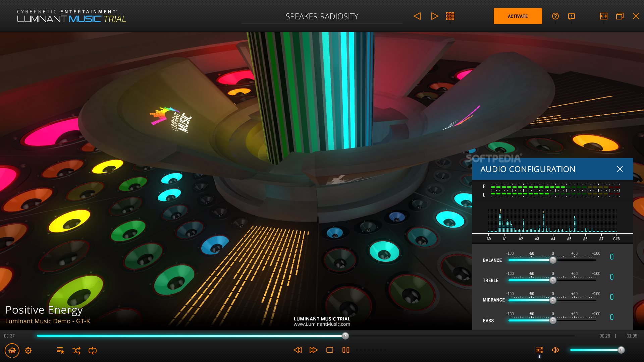Toggle repeat playback
644x362 pixels.
click(93, 351)
